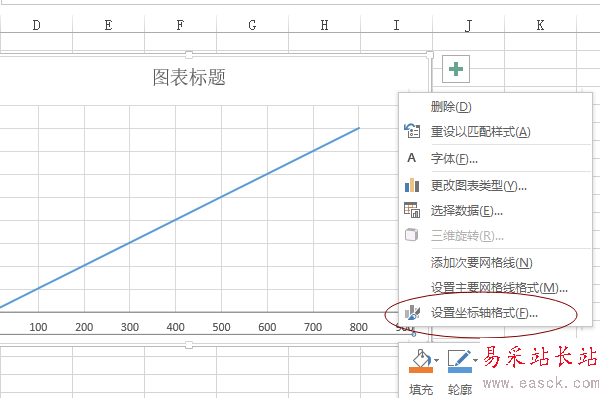Open 设置坐标轴格式(F)... entry
This screenshot has height=398, width=600.
484,313
